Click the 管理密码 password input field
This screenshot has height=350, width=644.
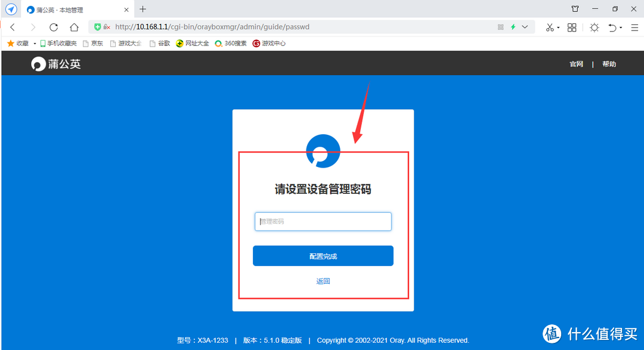click(323, 221)
